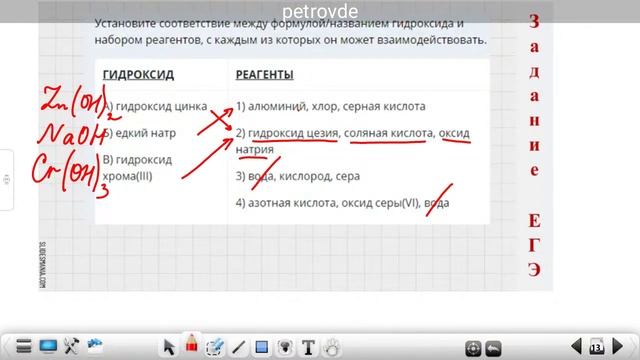Select the arrow pointer tool

tap(169, 347)
